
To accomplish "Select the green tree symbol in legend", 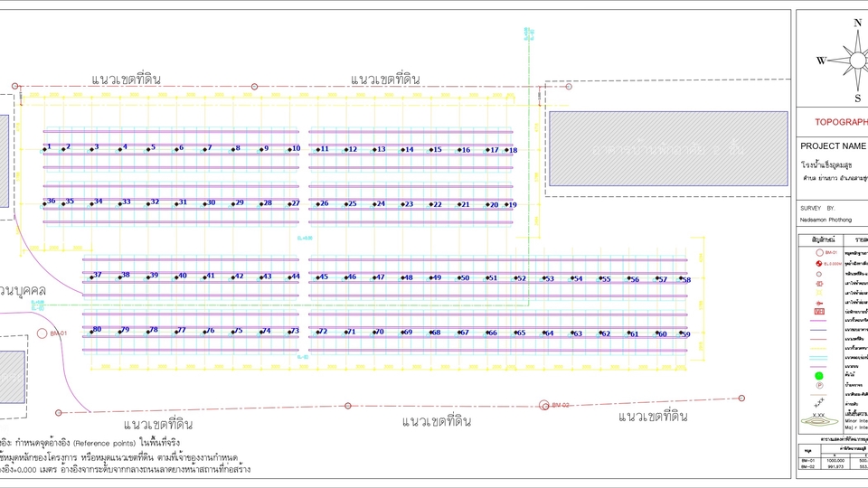I will click(819, 374).
